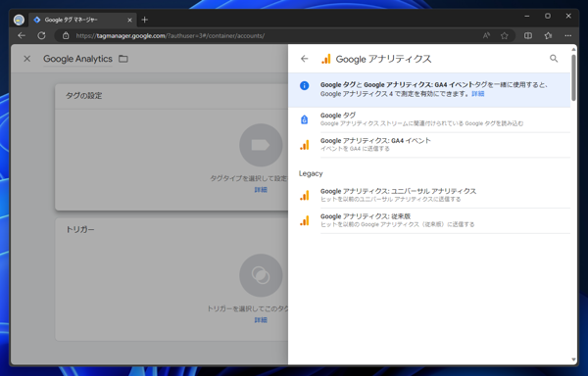Screen dimensions: 588x376
Task: Click the read aloud icon in the address bar
Action: tap(486, 35)
